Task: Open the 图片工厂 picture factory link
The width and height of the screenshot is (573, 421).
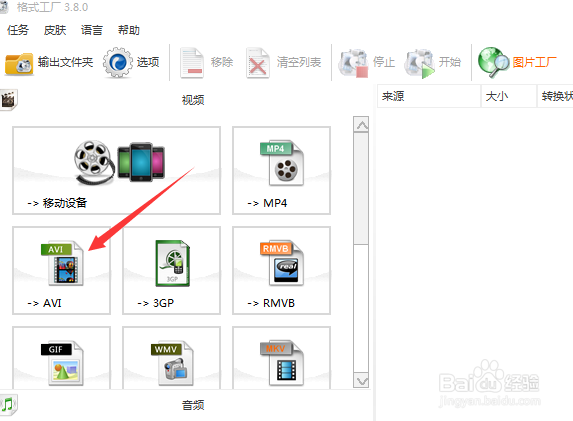Action: click(x=534, y=62)
